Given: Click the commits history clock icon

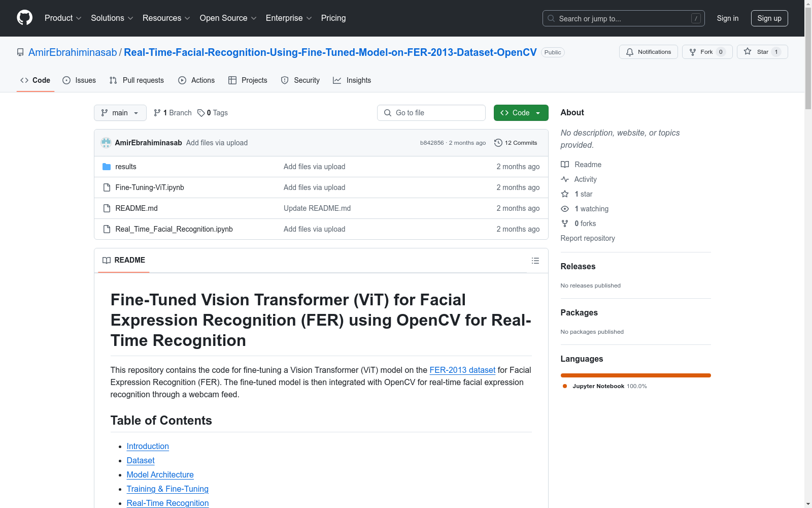Looking at the screenshot, I should [x=498, y=143].
